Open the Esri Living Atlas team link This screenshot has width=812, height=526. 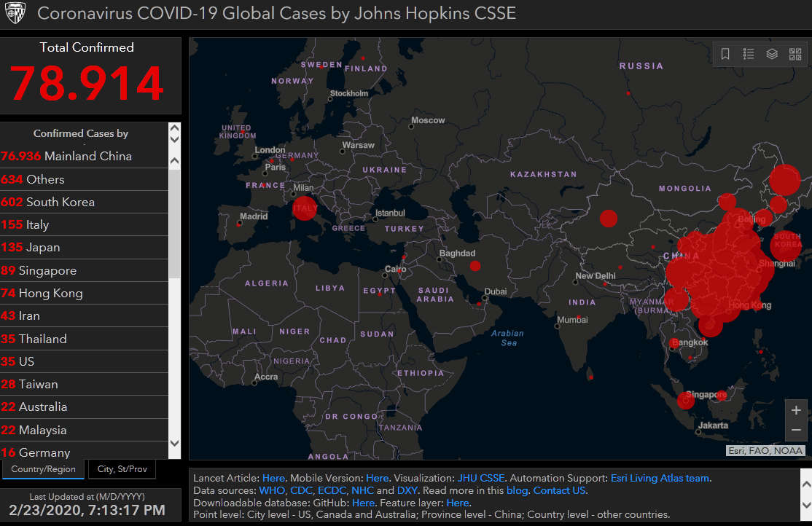pos(660,479)
